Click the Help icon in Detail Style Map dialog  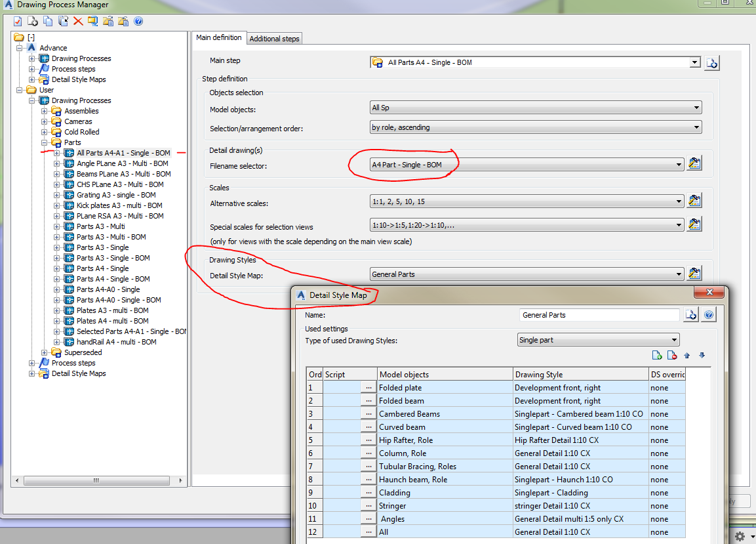(x=709, y=315)
